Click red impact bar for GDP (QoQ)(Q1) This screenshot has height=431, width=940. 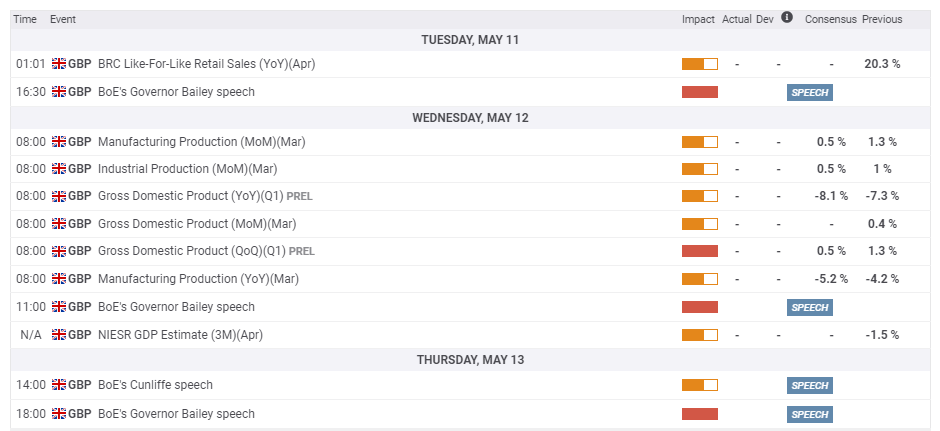[x=700, y=251]
